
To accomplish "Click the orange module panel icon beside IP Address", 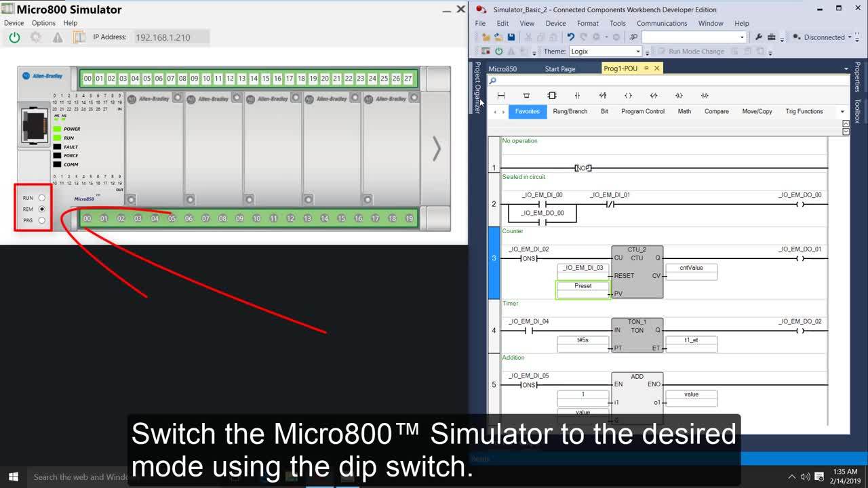I will [79, 38].
